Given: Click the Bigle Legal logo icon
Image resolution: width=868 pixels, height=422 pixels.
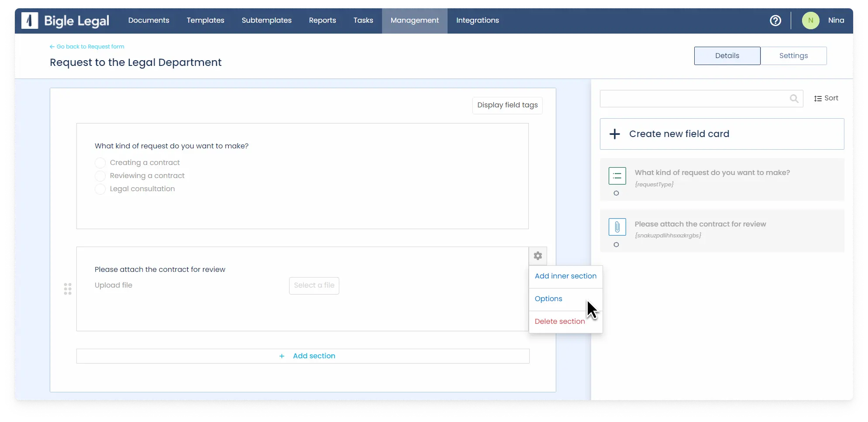Looking at the screenshot, I should 30,21.
